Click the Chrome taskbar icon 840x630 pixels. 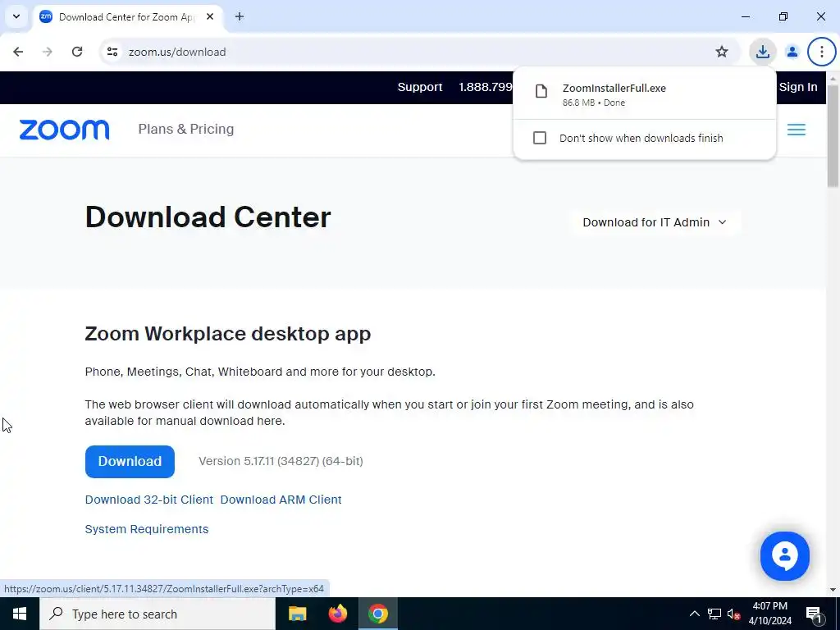point(377,614)
